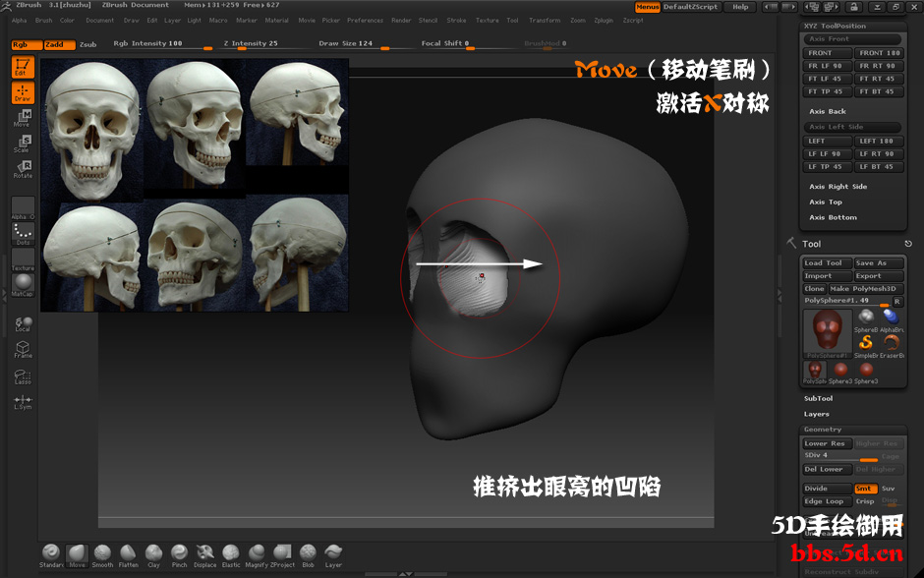The width and height of the screenshot is (924, 578).
Task: Select the Standard brush
Action: click(51, 555)
